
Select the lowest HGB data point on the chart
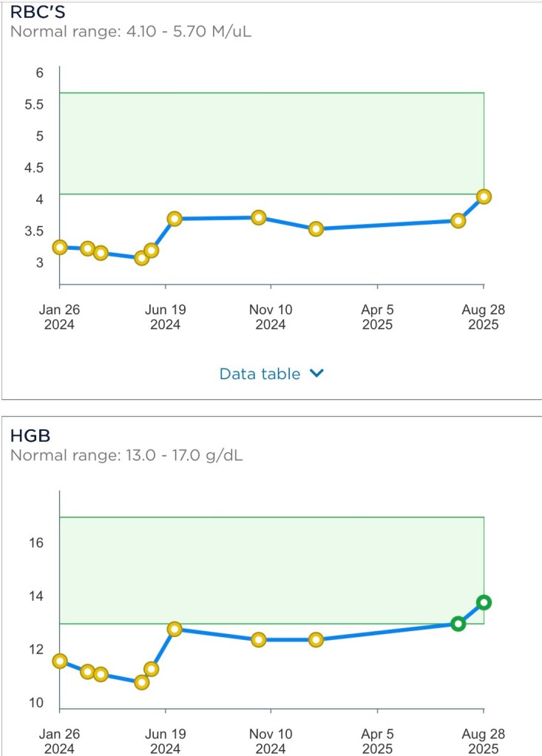pyautogui.click(x=141, y=682)
